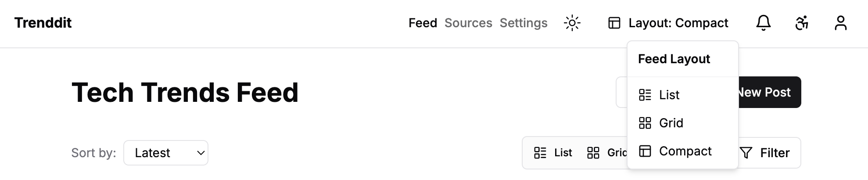Open the user profile icon

coord(840,23)
